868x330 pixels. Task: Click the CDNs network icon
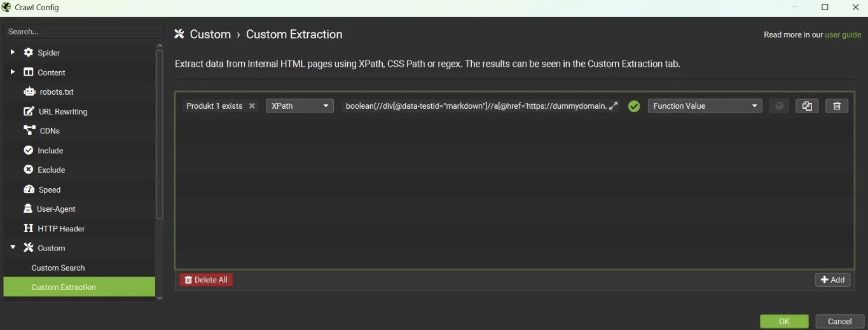pyautogui.click(x=29, y=130)
